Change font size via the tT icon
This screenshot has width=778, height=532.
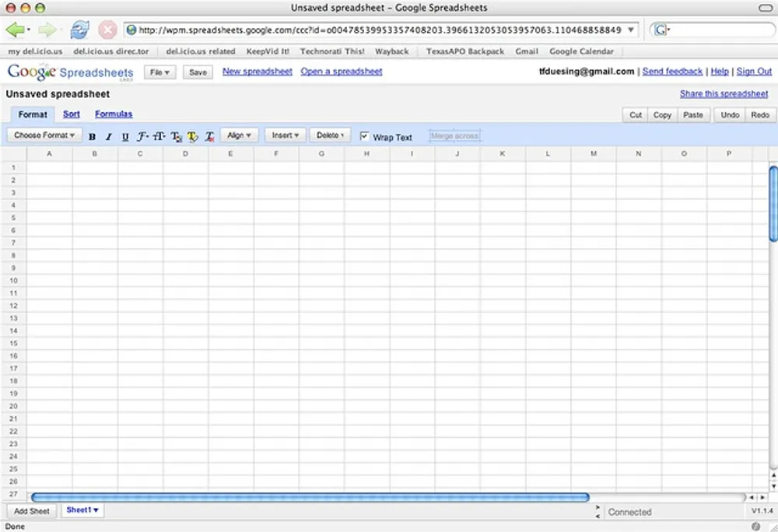[x=159, y=136]
